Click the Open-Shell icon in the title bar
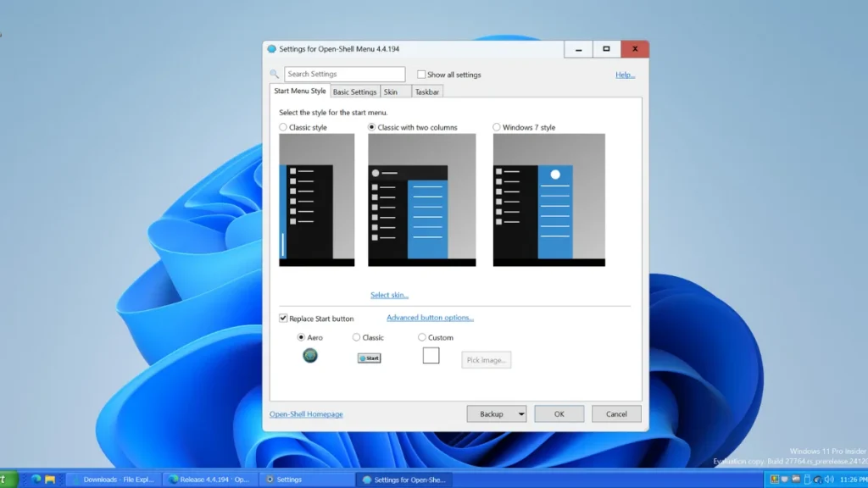The height and width of the screenshot is (488, 868). [270, 48]
